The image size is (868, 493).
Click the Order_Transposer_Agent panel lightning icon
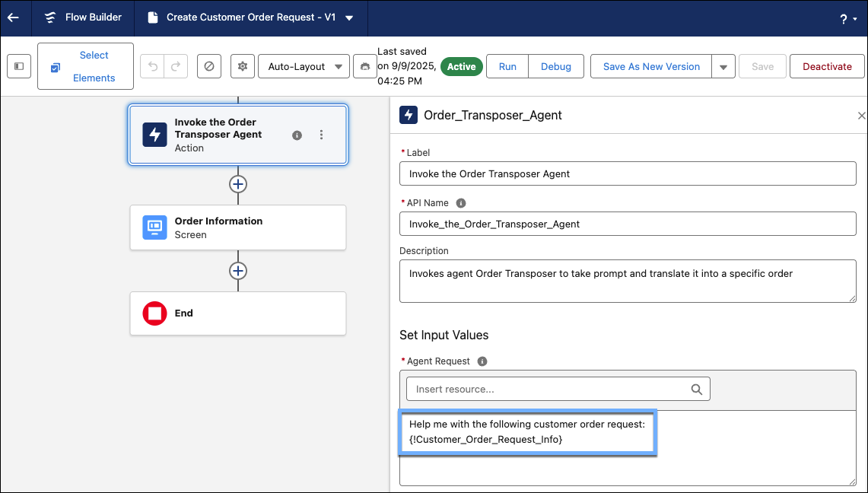point(409,115)
